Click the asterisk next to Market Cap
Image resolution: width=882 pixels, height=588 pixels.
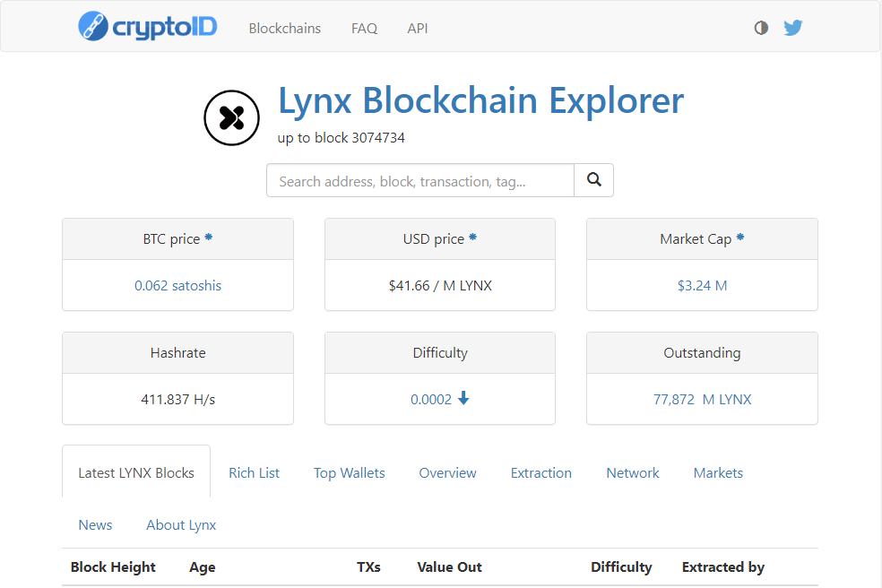coord(740,237)
